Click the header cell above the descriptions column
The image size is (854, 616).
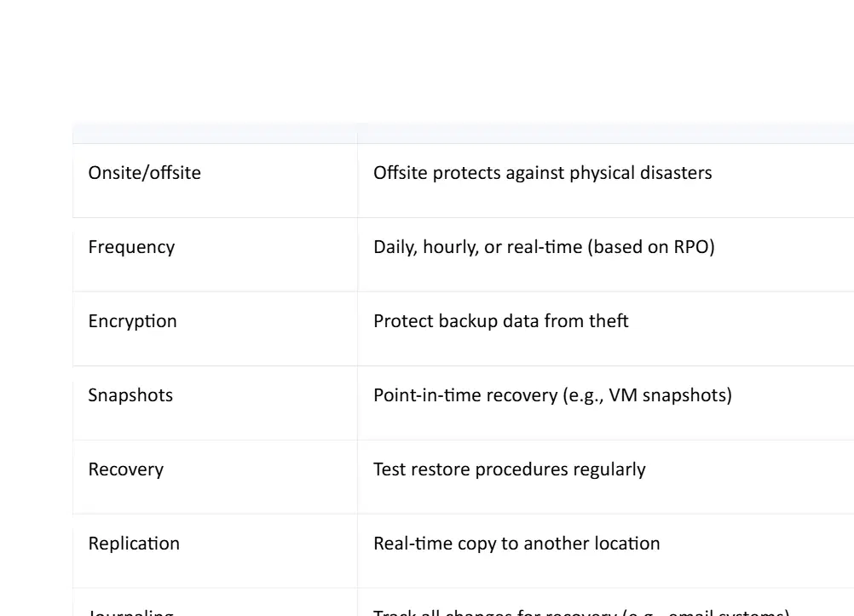click(x=606, y=134)
